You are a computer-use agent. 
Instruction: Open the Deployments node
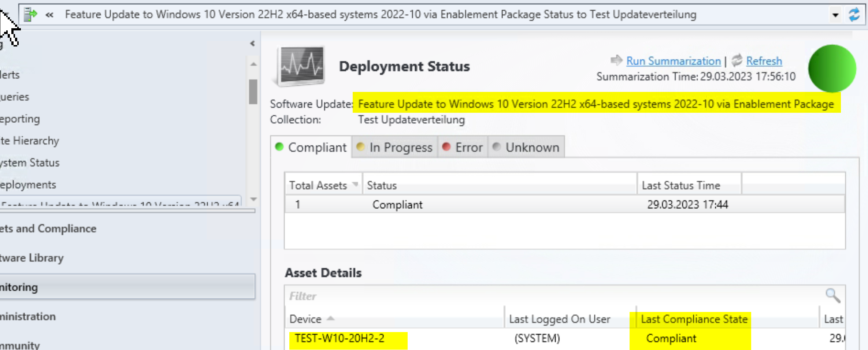tap(28, 185)
